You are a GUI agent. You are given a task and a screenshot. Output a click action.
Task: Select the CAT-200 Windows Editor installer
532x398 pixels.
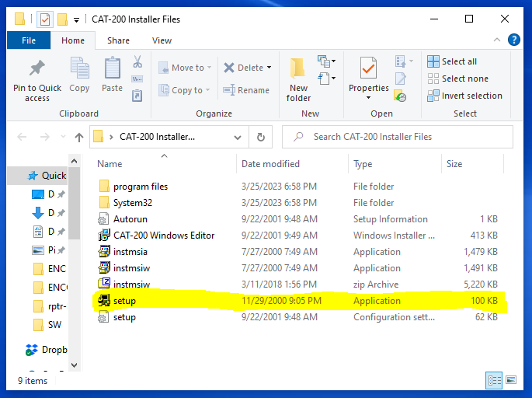298,236
